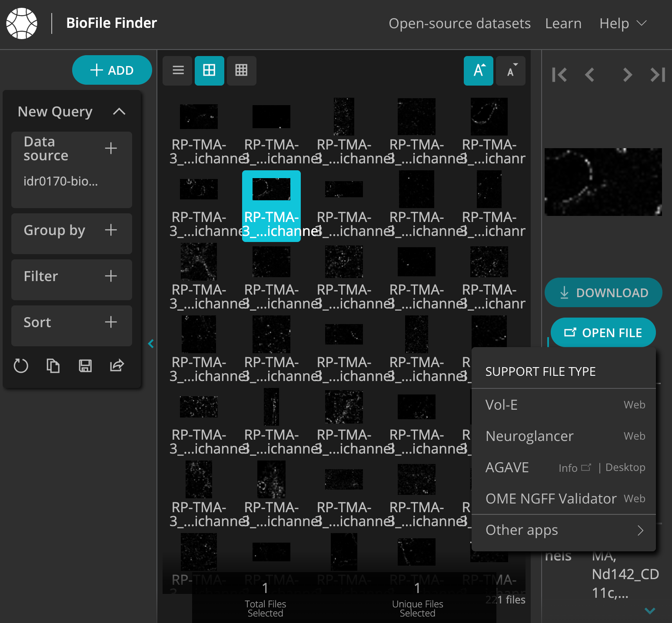Switch to small thumbnail grid view

coord(241,70)
